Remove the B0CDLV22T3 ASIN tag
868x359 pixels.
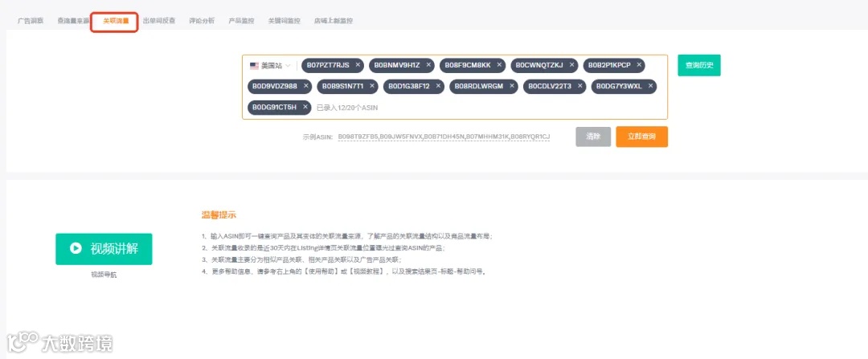[x=580, y=86]
